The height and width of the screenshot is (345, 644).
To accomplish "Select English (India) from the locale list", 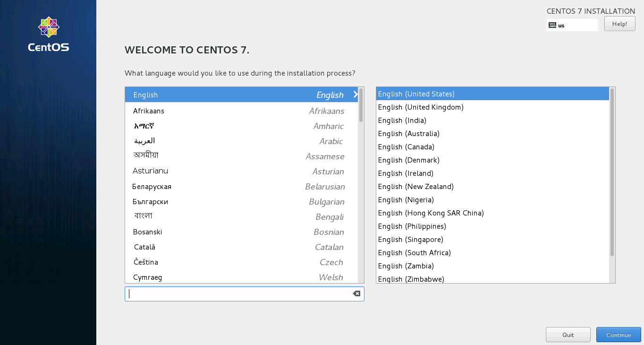I will 402,121.
